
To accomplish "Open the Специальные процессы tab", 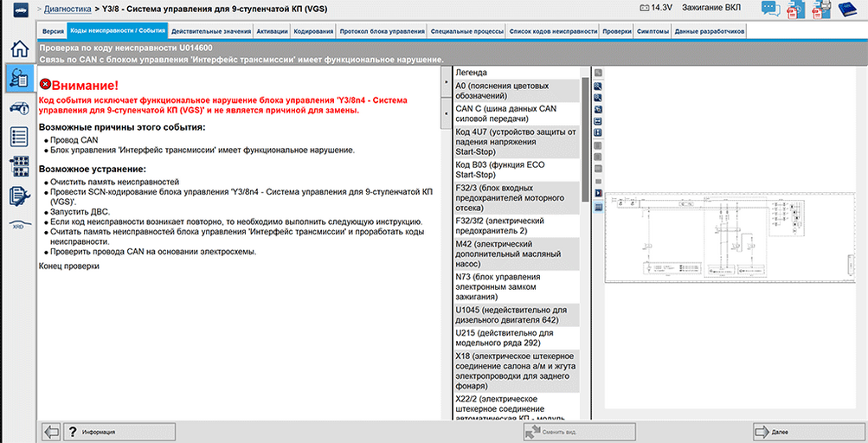I will [x=466, y=31].
